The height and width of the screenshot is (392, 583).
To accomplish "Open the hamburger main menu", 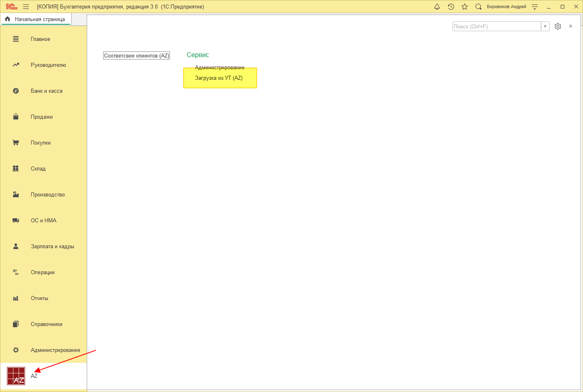I will coord(26,7).
